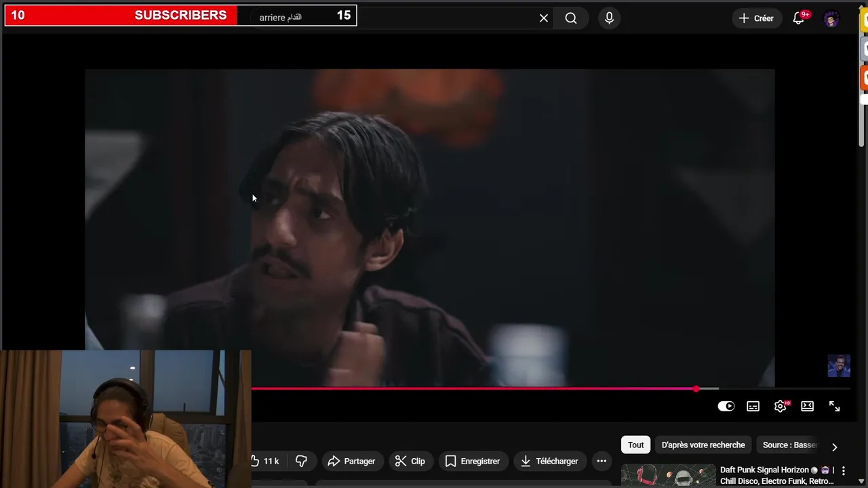Viewport: 868px width, 488px height.
Task: Open Daft Punk Signal Horizon thumbnail
Action: click(x=669, y=476)
